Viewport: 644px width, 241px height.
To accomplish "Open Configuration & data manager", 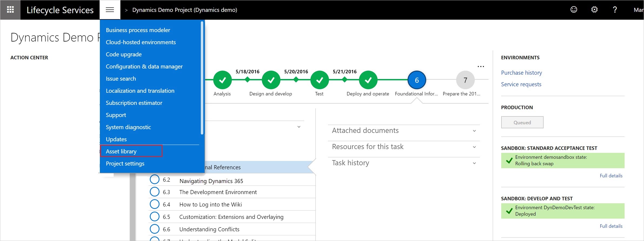I will click(144, 67).
